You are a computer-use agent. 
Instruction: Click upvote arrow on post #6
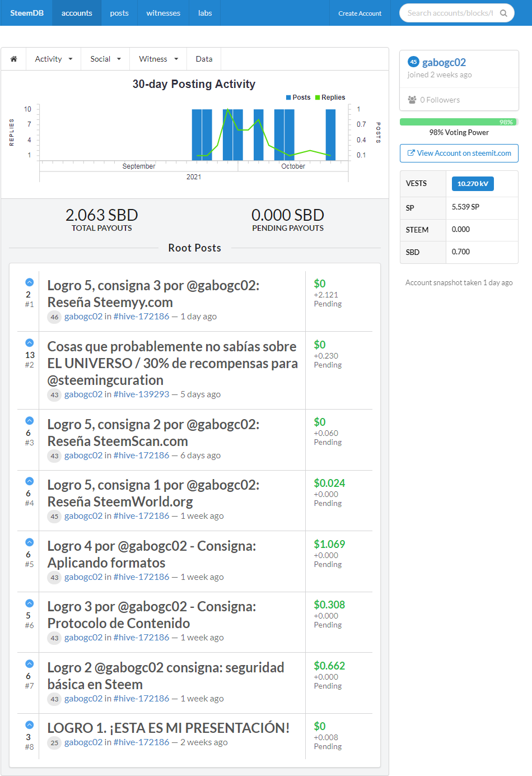30,603
